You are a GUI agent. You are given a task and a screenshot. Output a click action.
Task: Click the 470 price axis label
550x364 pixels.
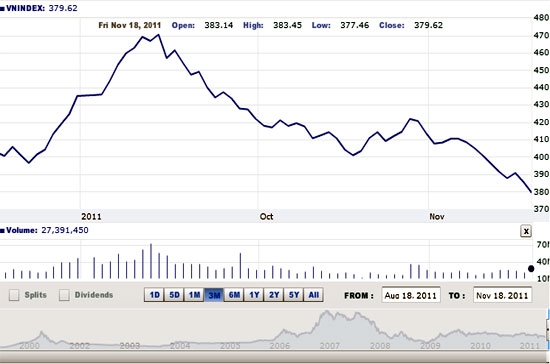[541, 35]
